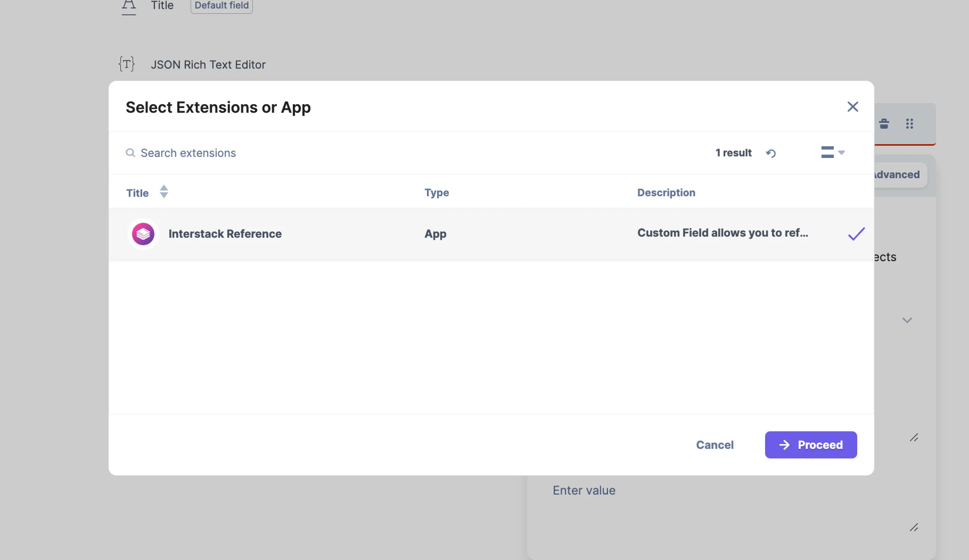Expand the chevron dropdown in properties panel
Viewport: 969px width, 560px height.
pyautogui.click(x=907, y=320)
